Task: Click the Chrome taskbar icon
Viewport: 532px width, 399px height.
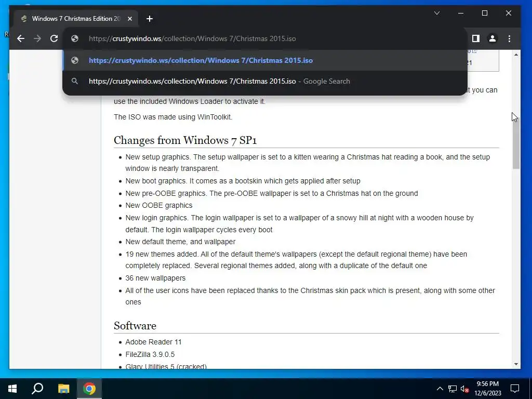Action: (89, 389)
